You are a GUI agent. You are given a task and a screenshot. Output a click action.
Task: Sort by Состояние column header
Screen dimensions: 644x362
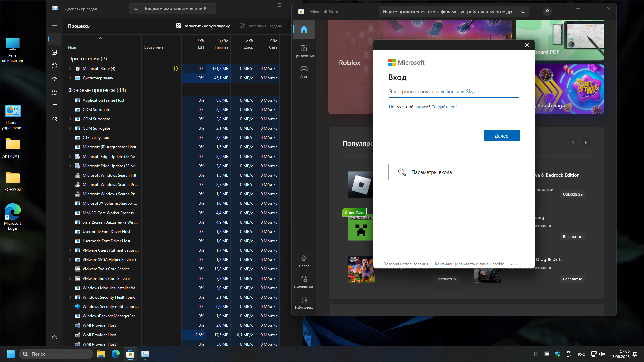pos(161,43)
